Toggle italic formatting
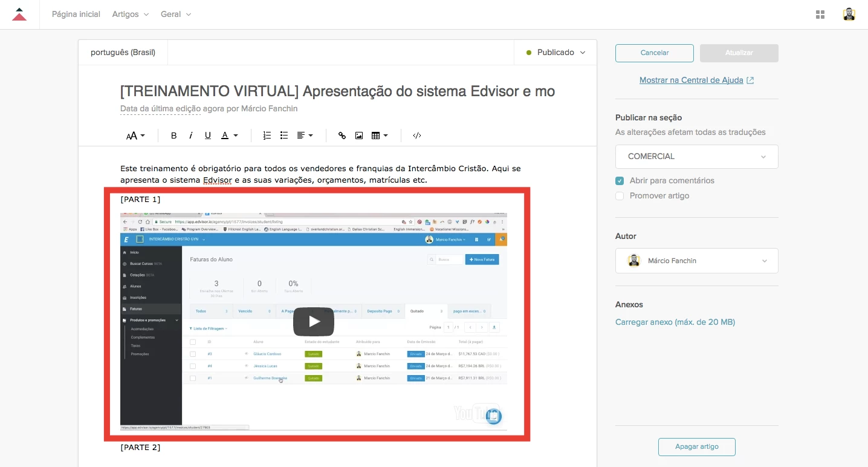This screenshot has width=868, height=467. (x=191, y=136)
